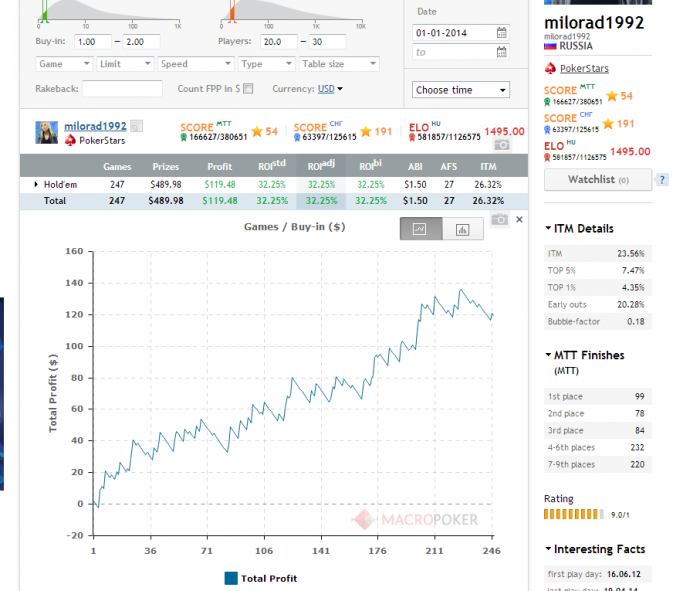This screenshot has width=700, height=591.
Task: Switch chart to line graph view
Action: pos(420,229)
